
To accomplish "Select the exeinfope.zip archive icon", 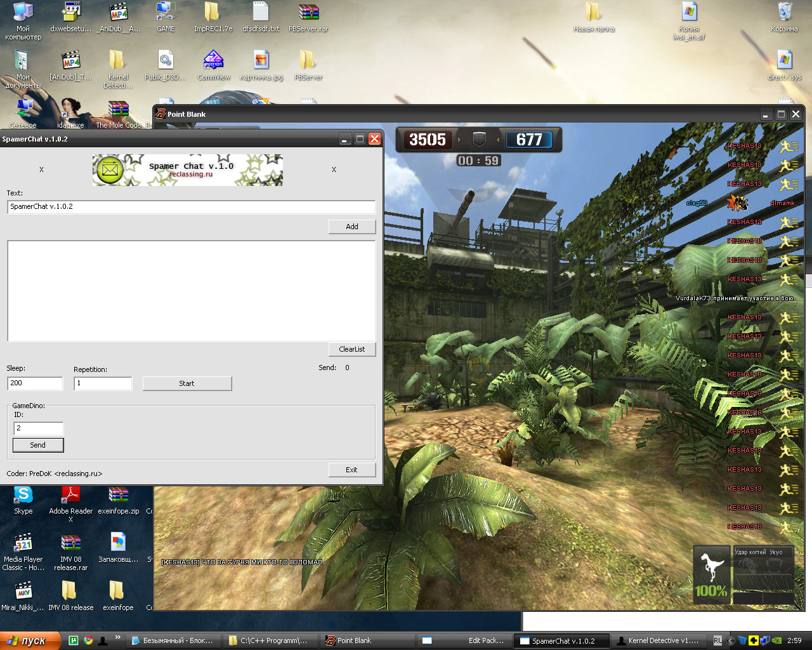I will (119, 500).
